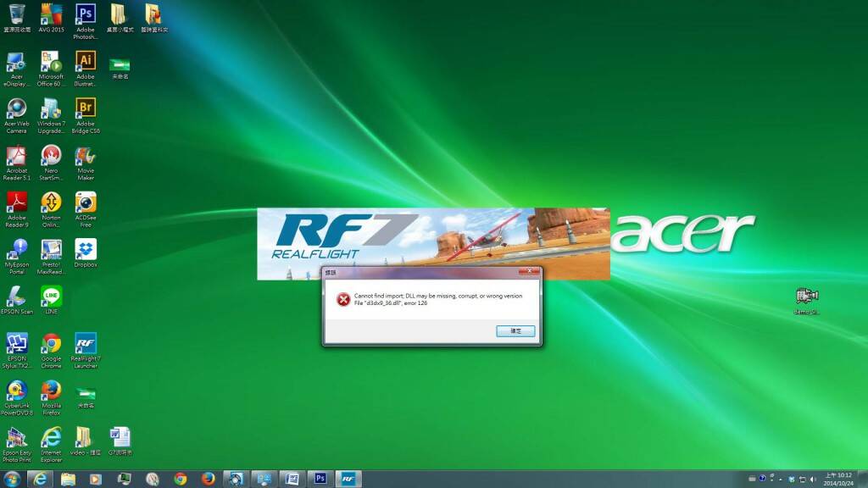The image size is (868, 488).
Task: Open the Windows Start menu orb
Action: [x=12, y=479]
